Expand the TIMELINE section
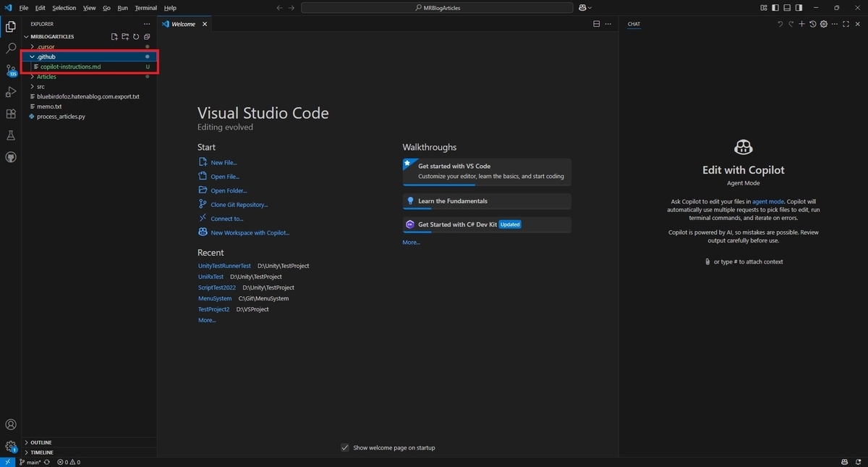The height and width of the screenshot is (467, 868). (90, 453)
